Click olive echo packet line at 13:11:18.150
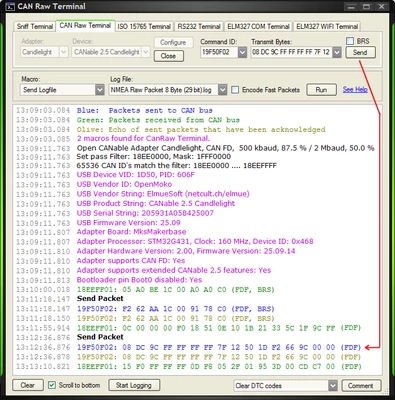 pyautogui.click(x=176, y=318)
